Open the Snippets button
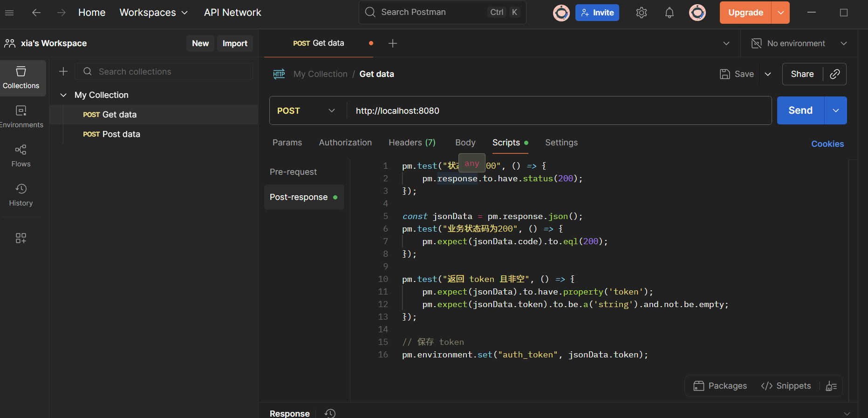 [786, 386]
